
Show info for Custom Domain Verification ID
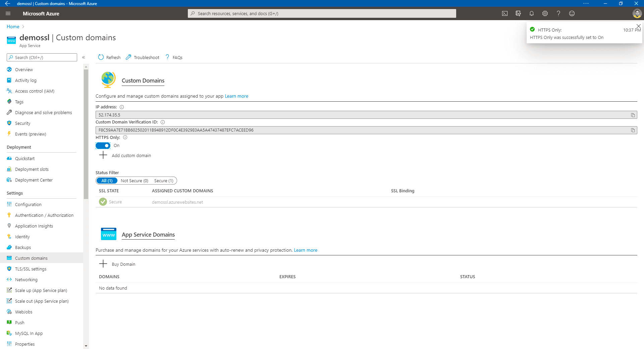[x=163, y=122]
